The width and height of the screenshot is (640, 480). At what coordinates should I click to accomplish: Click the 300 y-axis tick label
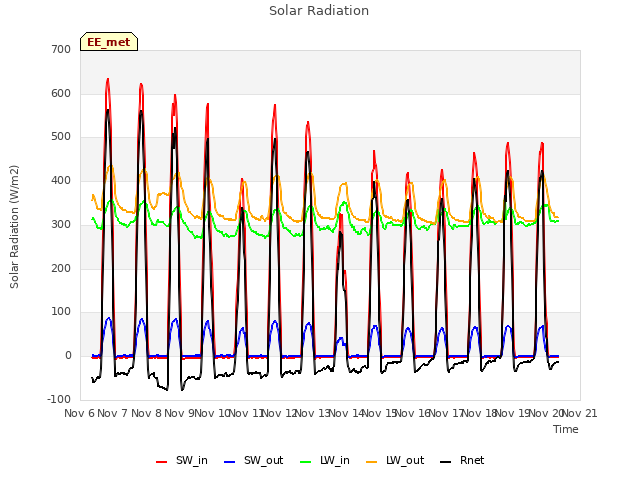[x=61, y=224]
